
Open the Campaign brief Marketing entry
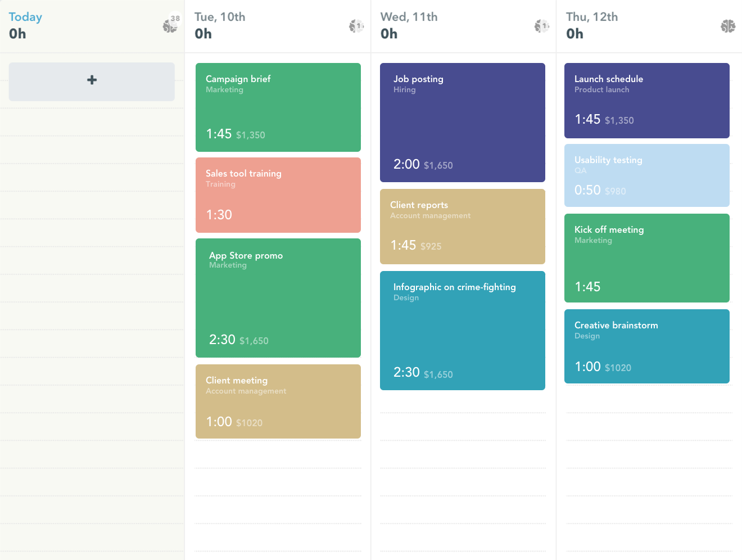(x=278, y=107)
